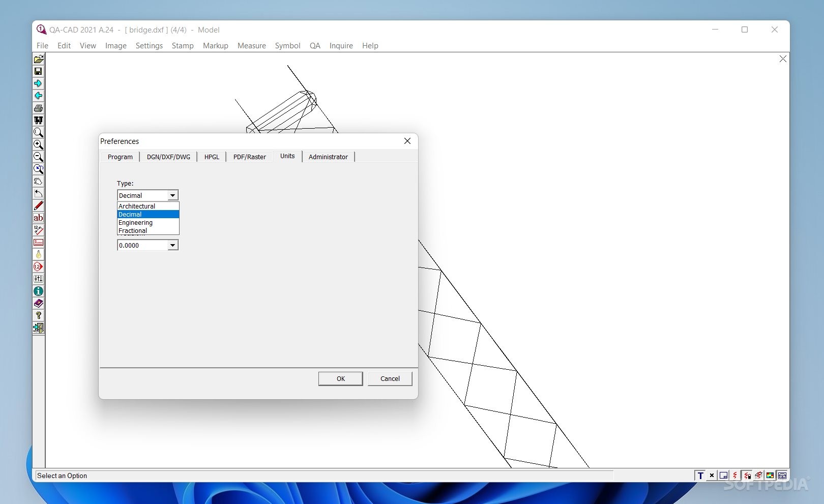This screenshot has width=824, height=504.
Task: Click the zoom out magnifier icon
Action: coord(38,157)
